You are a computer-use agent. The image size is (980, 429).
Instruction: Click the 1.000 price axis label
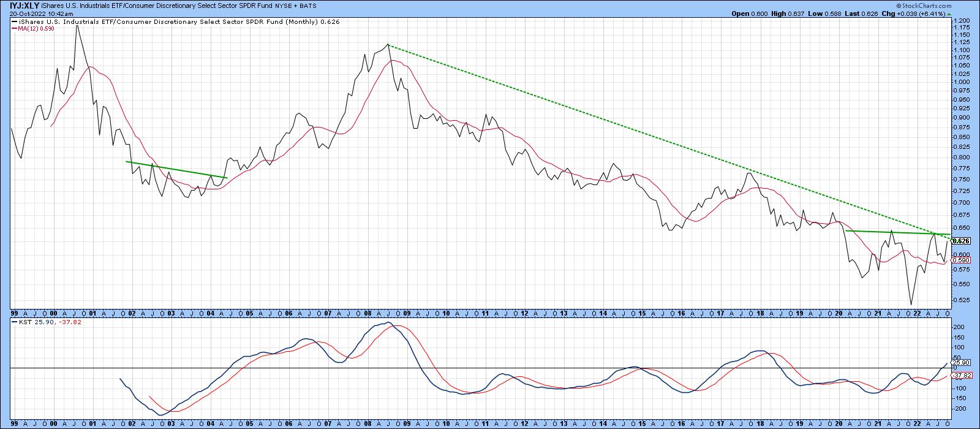pos(962,82)
